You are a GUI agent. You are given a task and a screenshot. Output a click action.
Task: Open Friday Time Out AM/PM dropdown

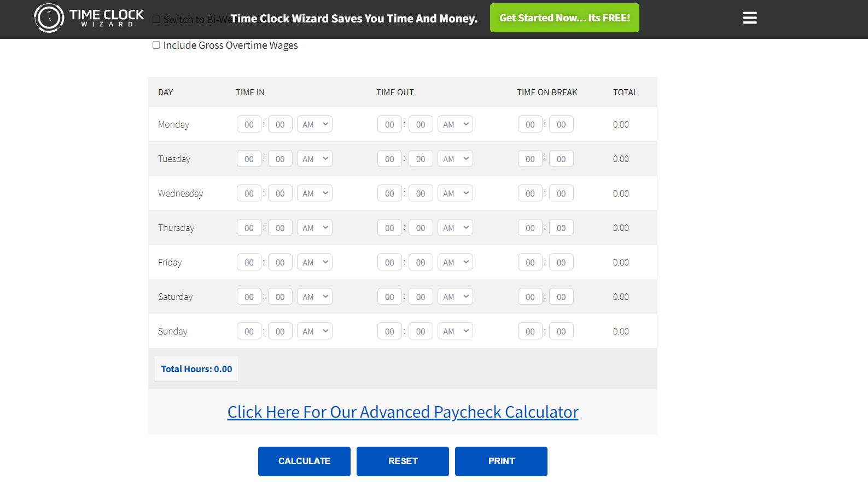[455, 262]
